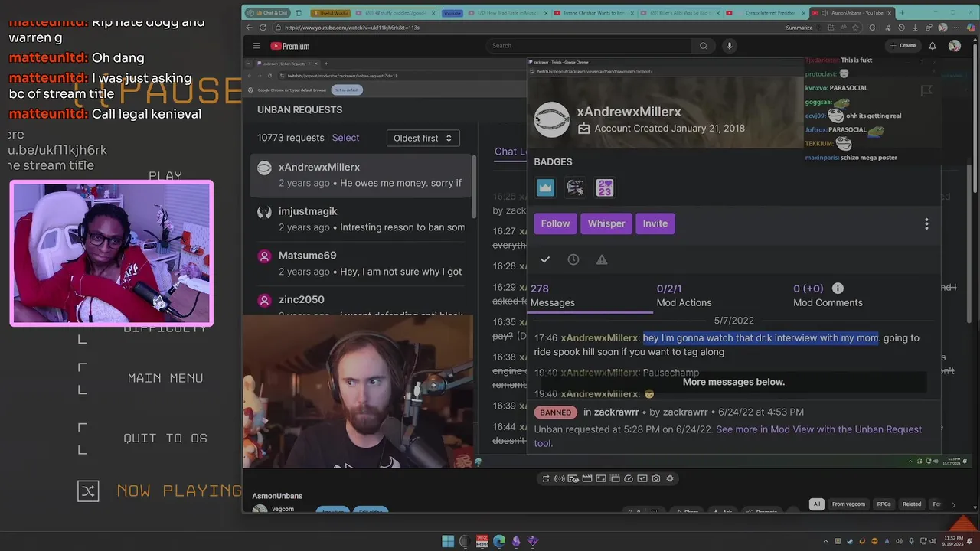Click the screenshot camera icon under player

pos(656,478)
